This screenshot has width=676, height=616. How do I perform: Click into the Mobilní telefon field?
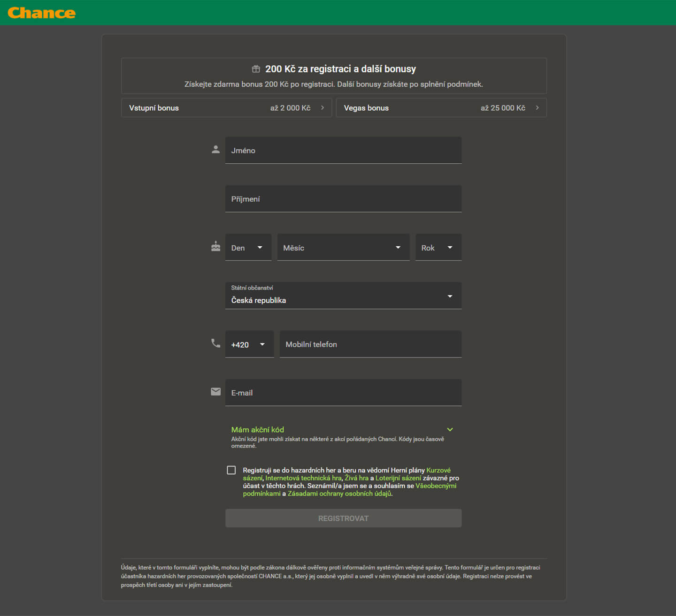point(370,344)
